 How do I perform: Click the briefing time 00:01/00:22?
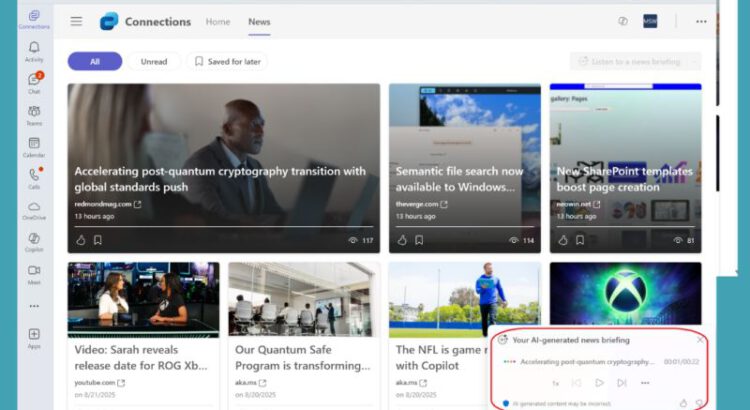click(x=682, y=362)
